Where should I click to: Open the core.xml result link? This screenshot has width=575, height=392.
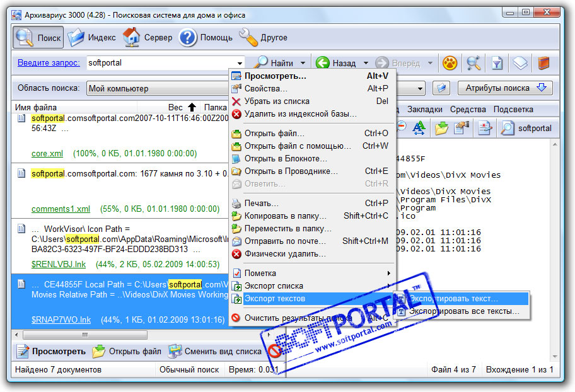point(47,153)
